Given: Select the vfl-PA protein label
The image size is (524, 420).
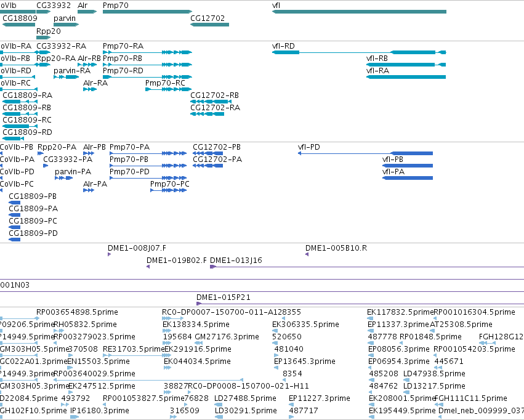Looking at the screenshot, I should 393,172.
